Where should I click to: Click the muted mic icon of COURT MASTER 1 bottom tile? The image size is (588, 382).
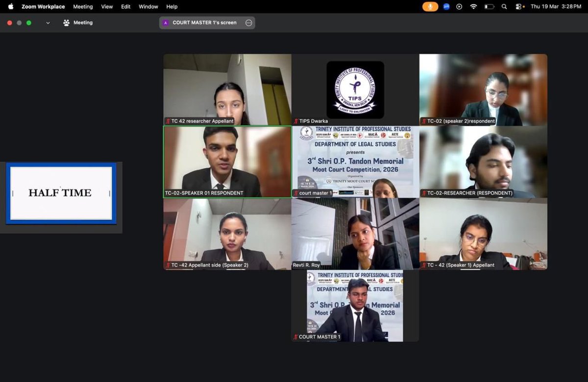click(x=296, y=337)
